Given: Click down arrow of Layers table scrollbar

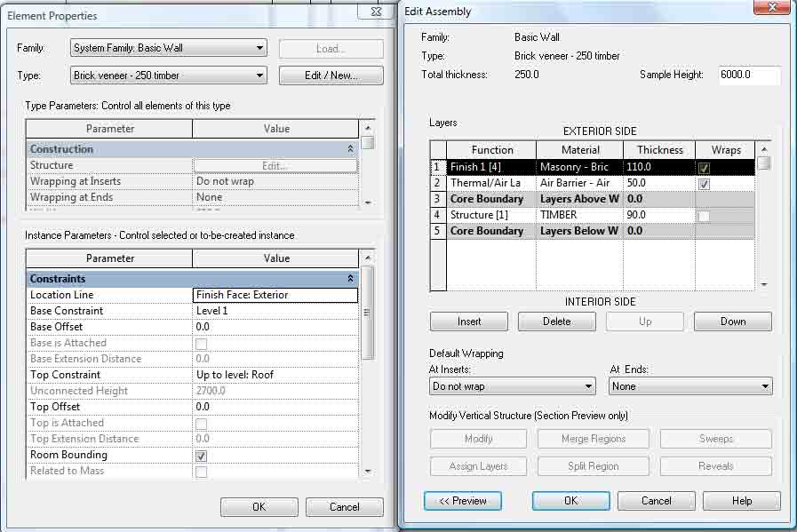Looking at the screenshot, I should click(764, 284).
